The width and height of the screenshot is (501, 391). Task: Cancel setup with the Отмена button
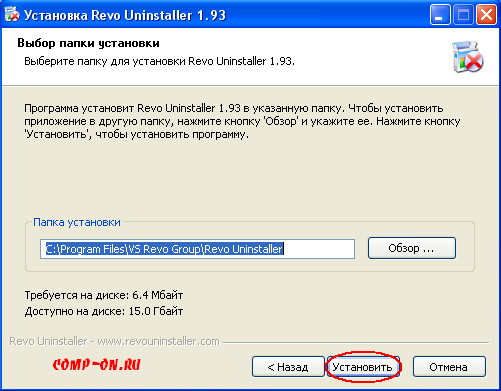click(x=449, y=367)
